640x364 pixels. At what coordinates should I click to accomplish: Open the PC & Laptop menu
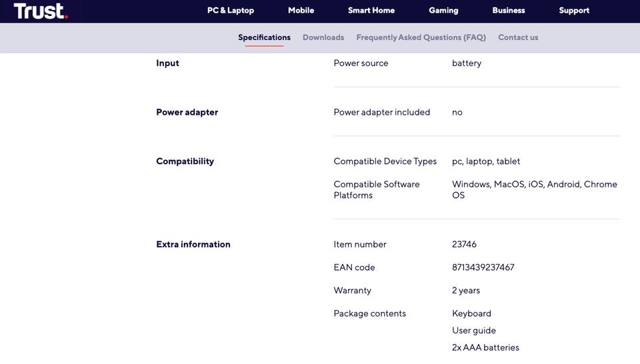click(x=231, y=11)
